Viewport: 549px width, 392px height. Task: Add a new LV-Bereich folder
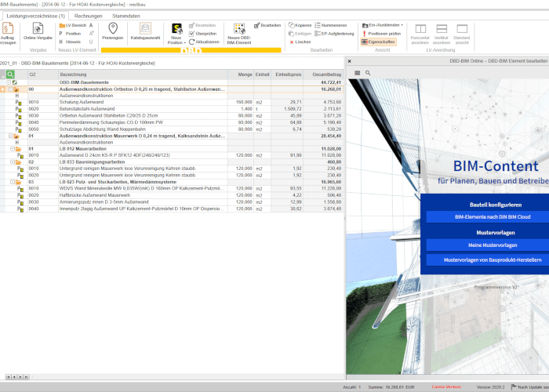pyautogui.click(x=72, y=25)
